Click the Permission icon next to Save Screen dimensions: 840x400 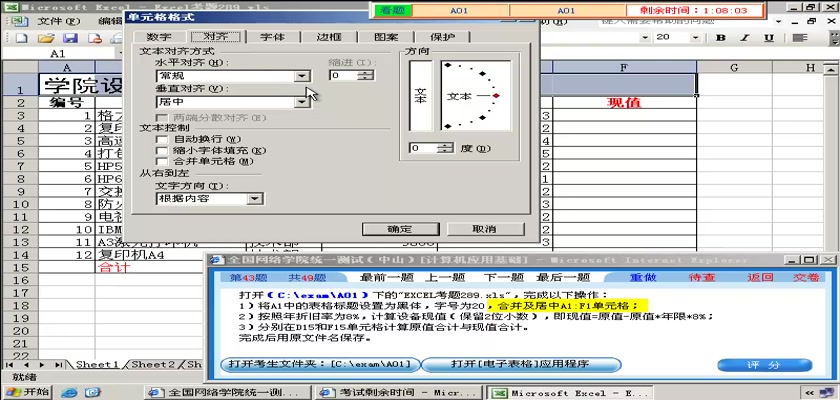click(95, 38)
